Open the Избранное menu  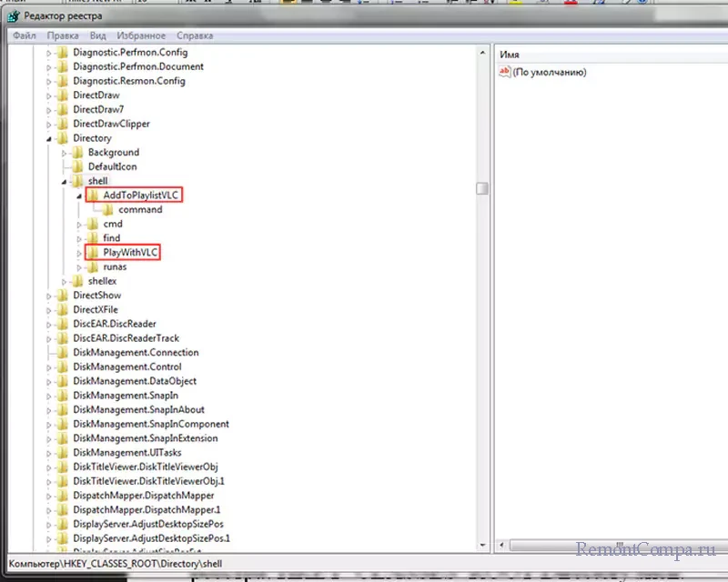[143, 35]
